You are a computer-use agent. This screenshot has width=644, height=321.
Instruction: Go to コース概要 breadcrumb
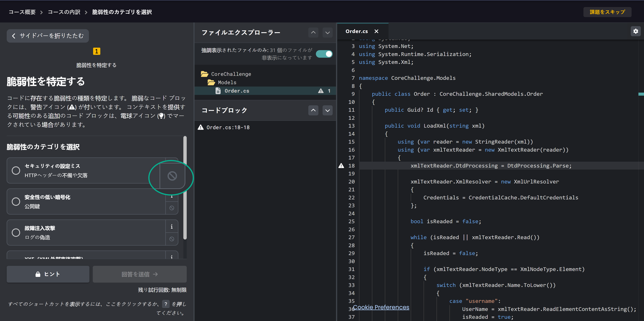pyautogui.click(x=22, y=12)
